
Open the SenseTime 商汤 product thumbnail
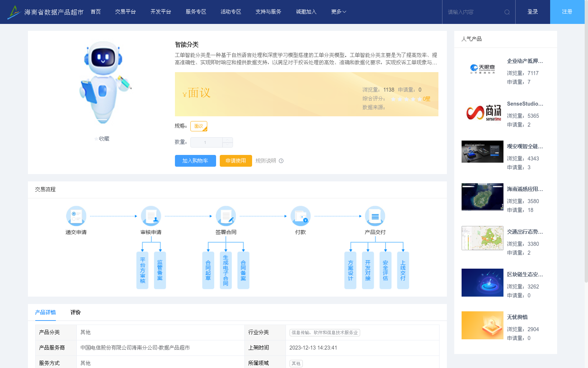483,112
